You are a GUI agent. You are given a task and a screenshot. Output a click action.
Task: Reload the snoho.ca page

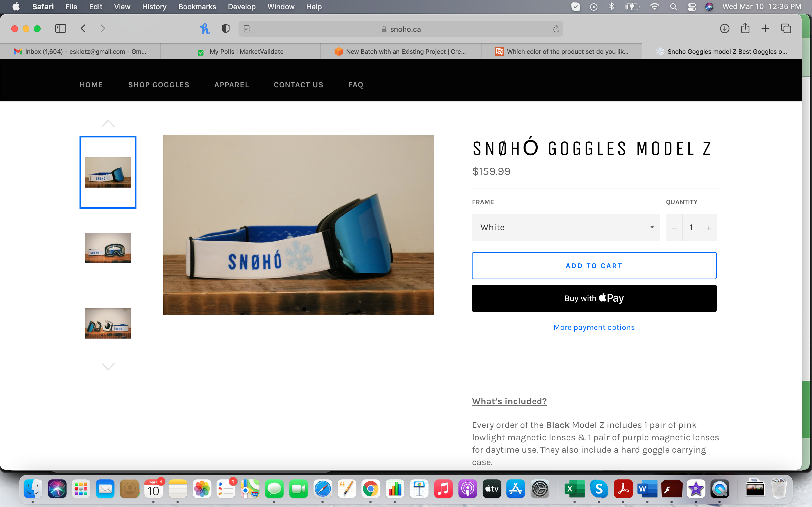556,29
